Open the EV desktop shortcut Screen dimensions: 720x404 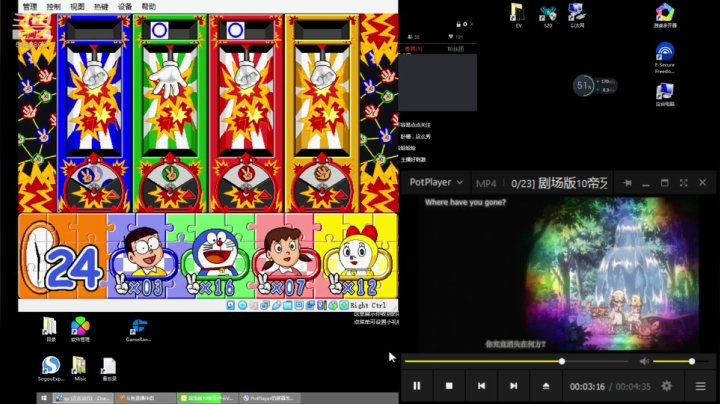tap(518, 16)
